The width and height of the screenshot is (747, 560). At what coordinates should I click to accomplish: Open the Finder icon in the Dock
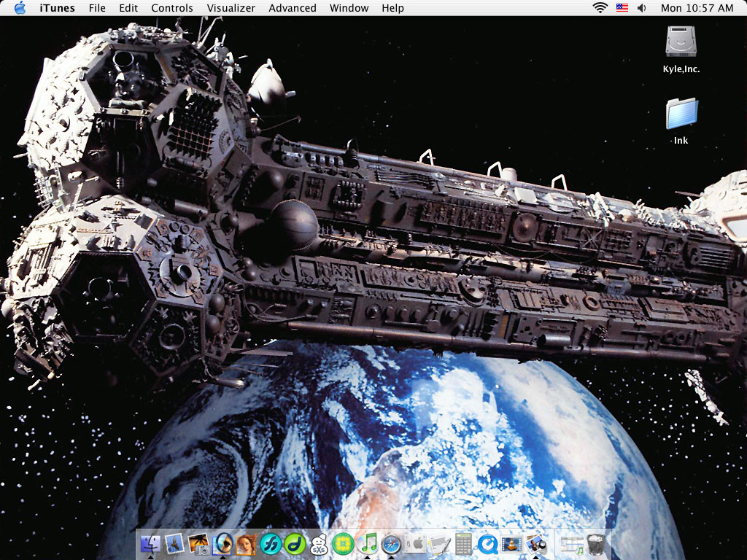150,544
